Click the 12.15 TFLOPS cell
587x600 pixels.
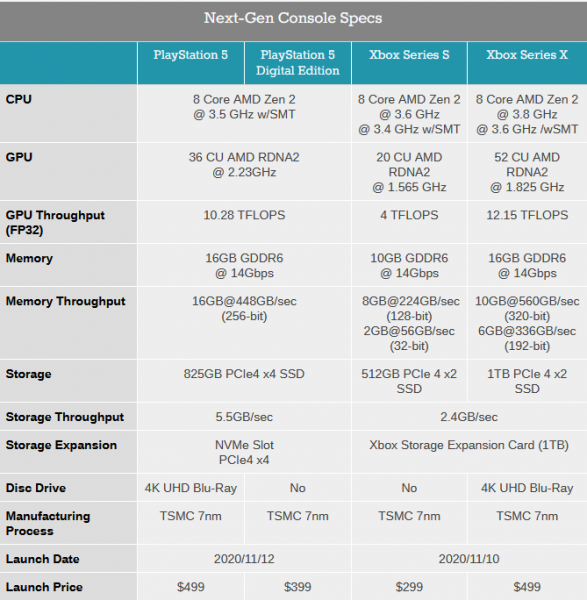[x=527, y=215]
